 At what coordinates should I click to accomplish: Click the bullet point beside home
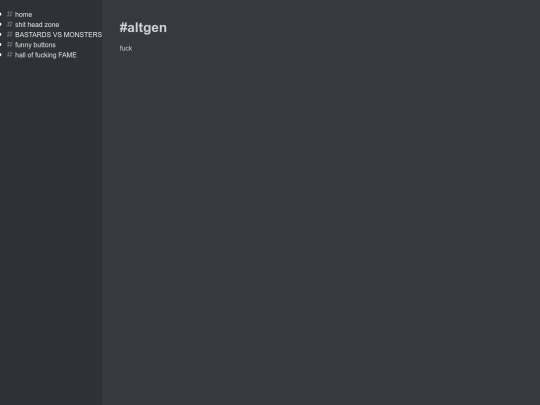point(1,14)
